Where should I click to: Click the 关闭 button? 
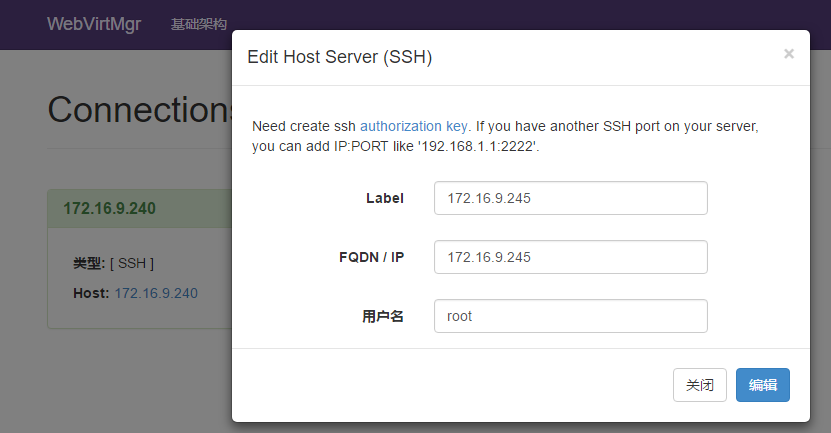click(700, 385)
